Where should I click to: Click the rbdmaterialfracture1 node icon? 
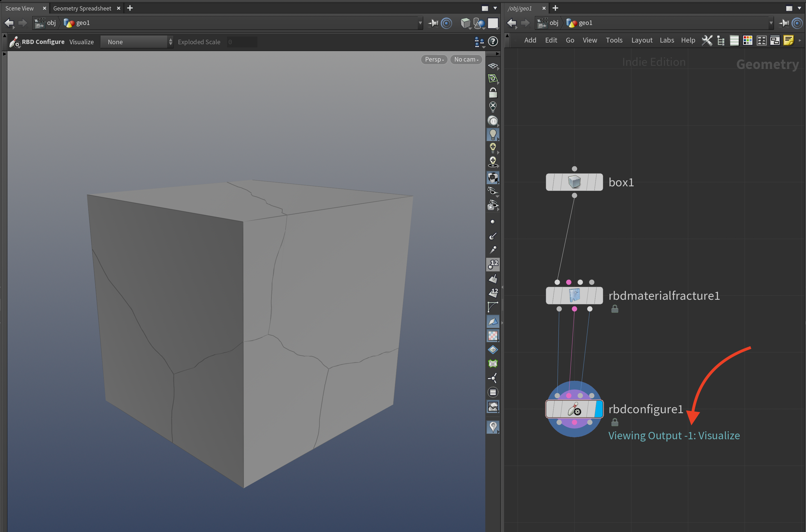(x=574, y=295)
